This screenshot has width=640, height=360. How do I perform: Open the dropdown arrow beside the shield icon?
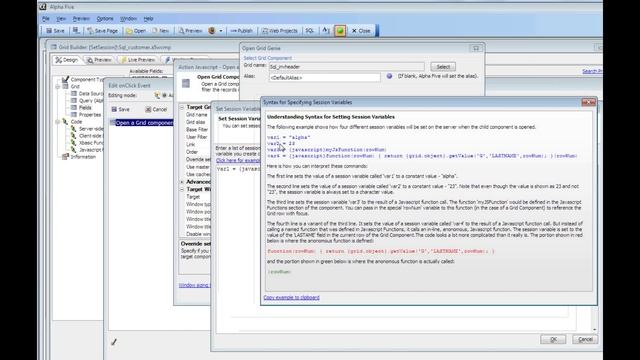pyautogui.click(x=221, y=31)
